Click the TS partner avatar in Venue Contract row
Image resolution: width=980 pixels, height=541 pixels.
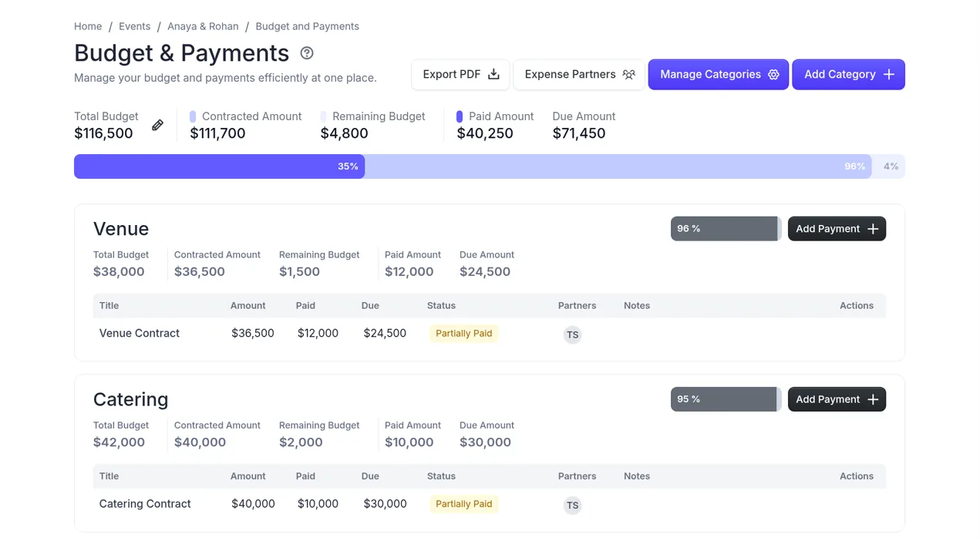[572, 334]
